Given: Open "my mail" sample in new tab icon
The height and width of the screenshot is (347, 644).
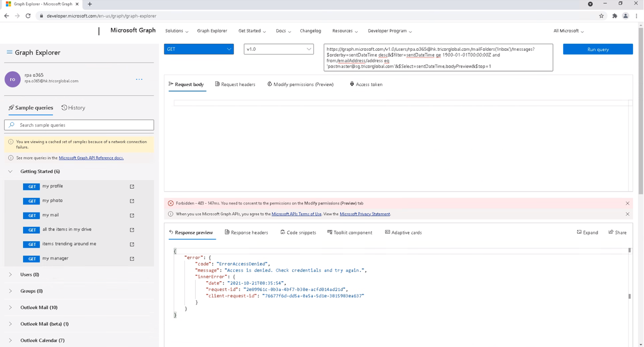Looking at the screenshot, I should pyautogui.click(x=132, y=215).
